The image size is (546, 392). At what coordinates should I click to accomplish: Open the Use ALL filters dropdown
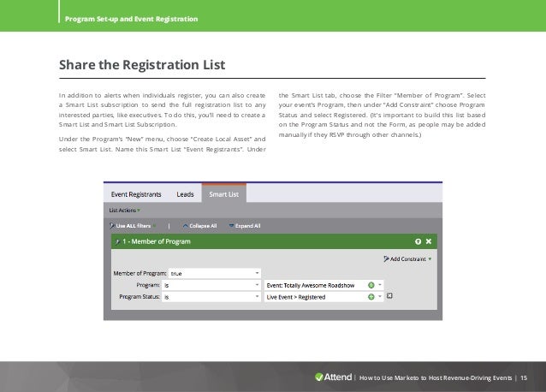click(x=133, y=226)
